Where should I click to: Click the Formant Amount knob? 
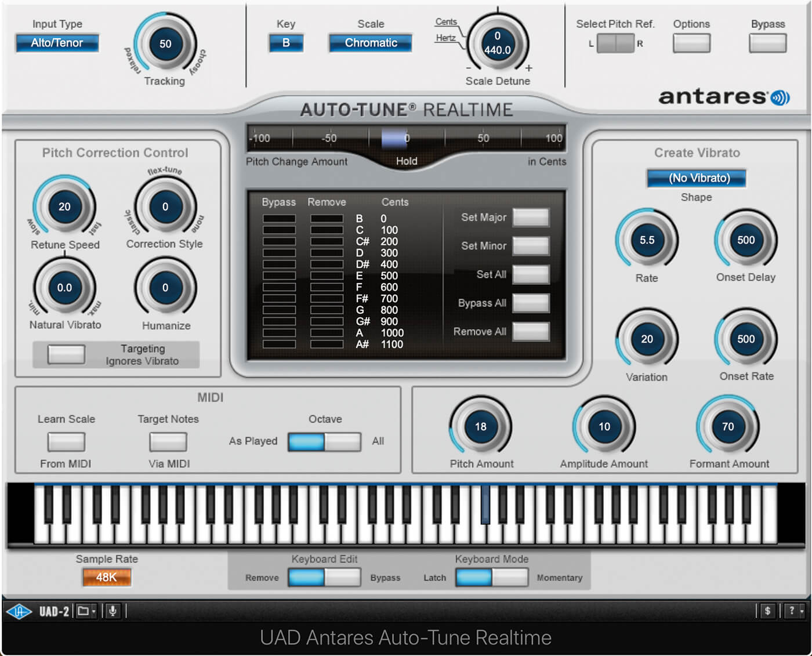(728, 427)
